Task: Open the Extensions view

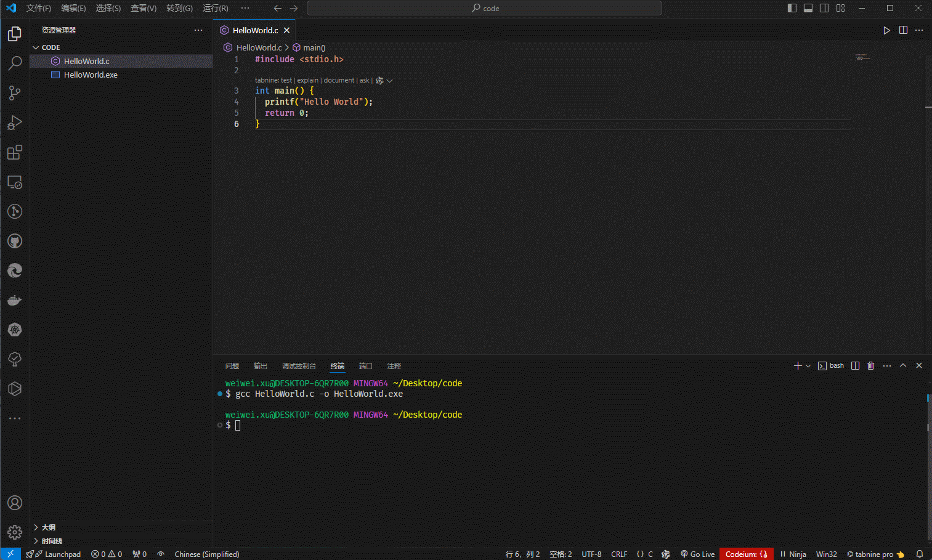Action: (x=15, y=152)
